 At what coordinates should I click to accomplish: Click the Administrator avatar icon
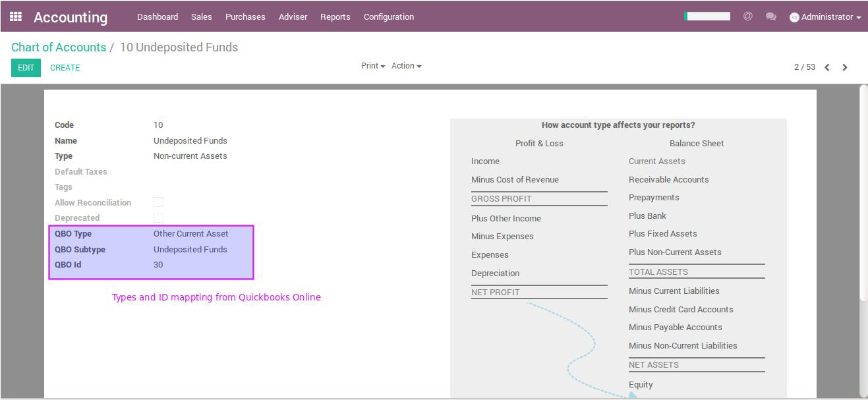pyautogui.click(x=794, y=17)
